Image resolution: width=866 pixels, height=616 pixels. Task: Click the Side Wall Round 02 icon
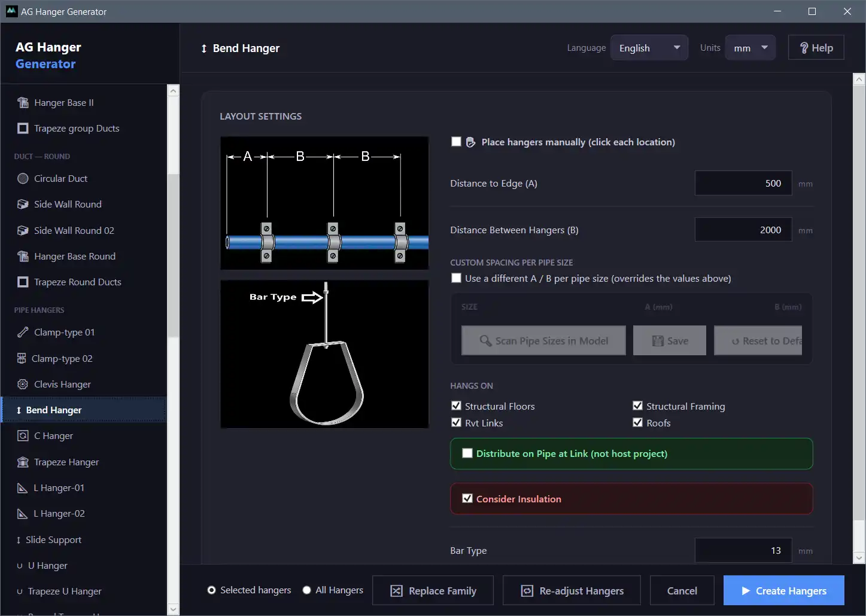(x=23, y=230)
